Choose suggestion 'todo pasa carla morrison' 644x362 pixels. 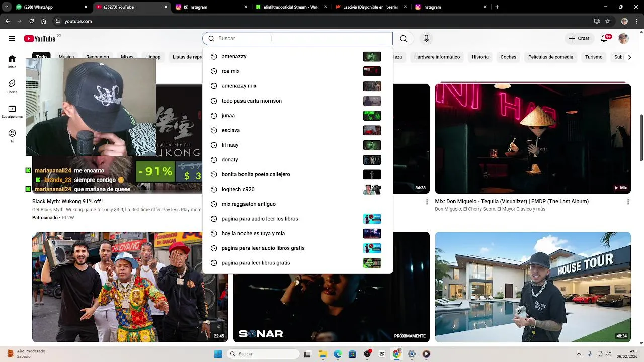click(297, 101)
